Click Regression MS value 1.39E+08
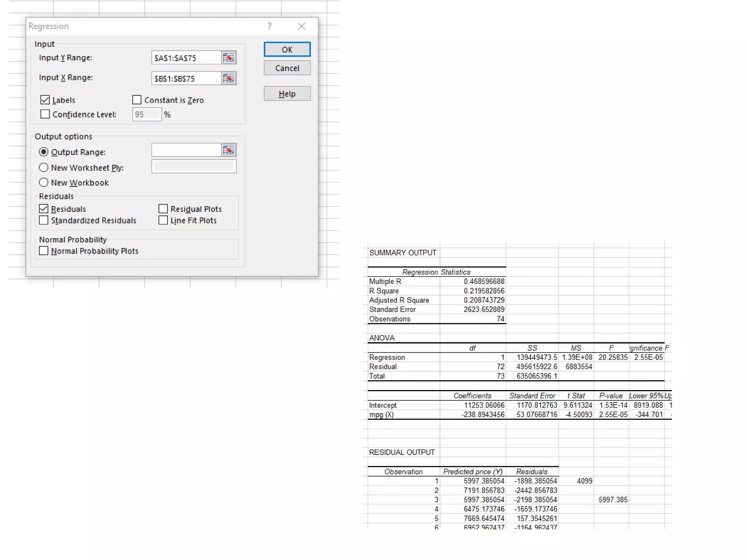 coord(576,357)
